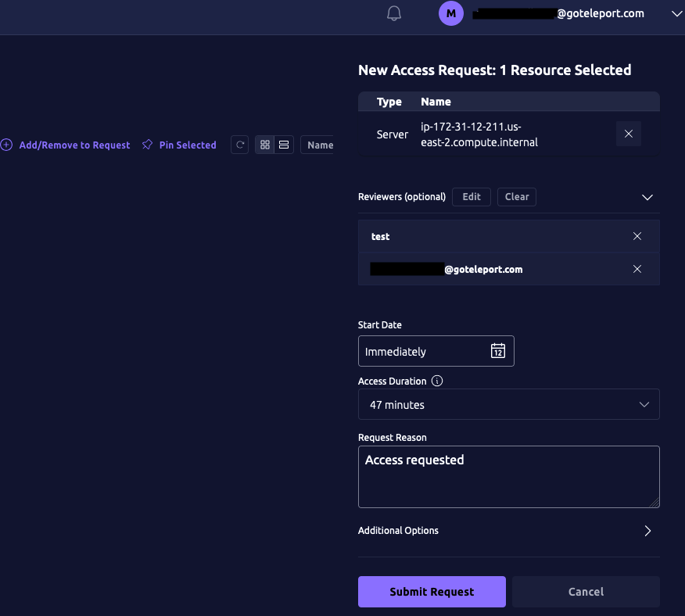Clear all selected reviewers
685x616 pixels.
coord(516,196)
